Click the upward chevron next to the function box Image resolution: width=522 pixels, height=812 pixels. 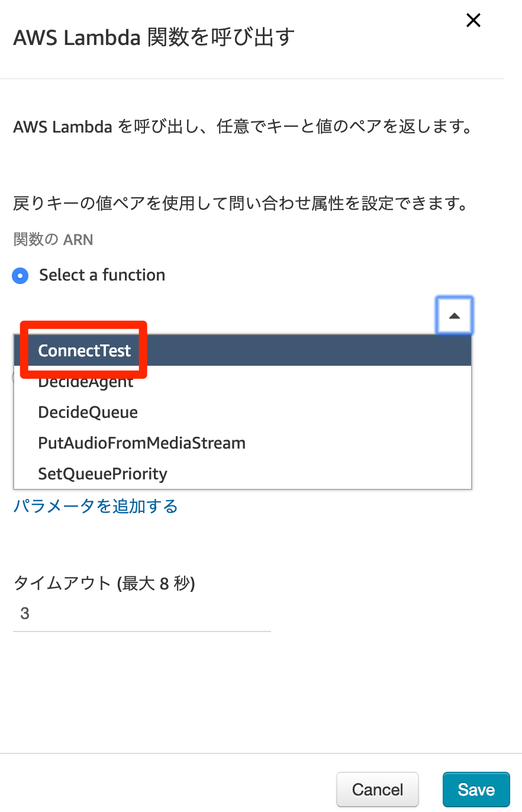tap(454, 315)
